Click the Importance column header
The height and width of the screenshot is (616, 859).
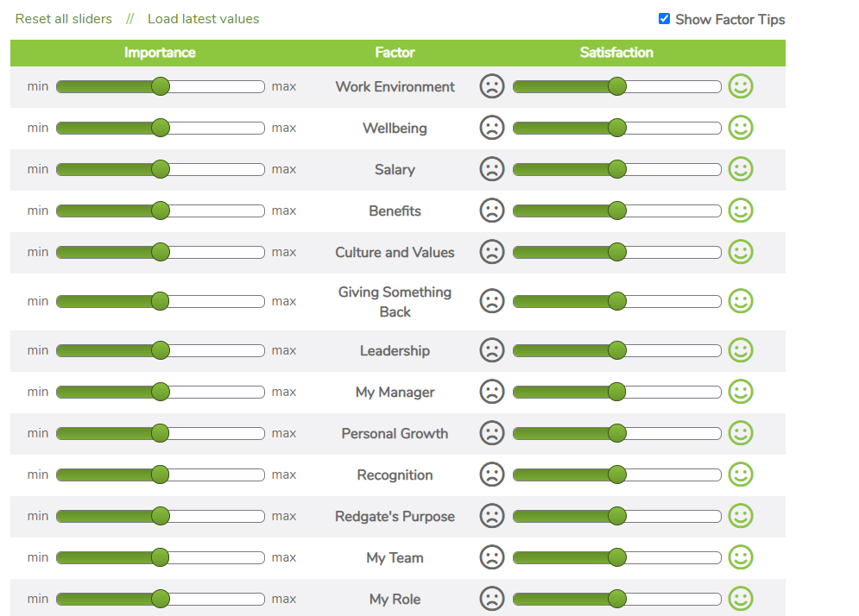160,53
